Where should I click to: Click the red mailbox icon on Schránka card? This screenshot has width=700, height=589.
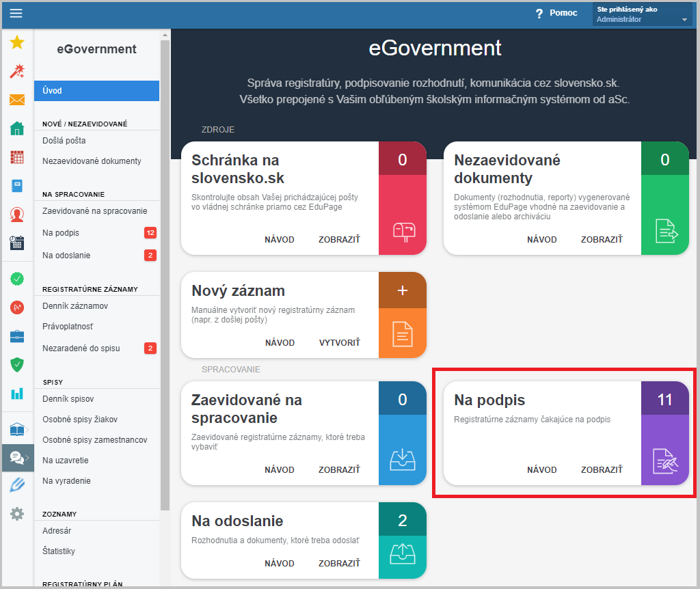(x=403, y=232)
